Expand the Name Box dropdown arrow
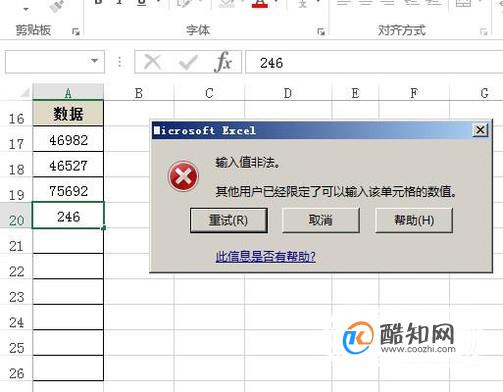Screen dimensions: 503x392 point(94,61)
